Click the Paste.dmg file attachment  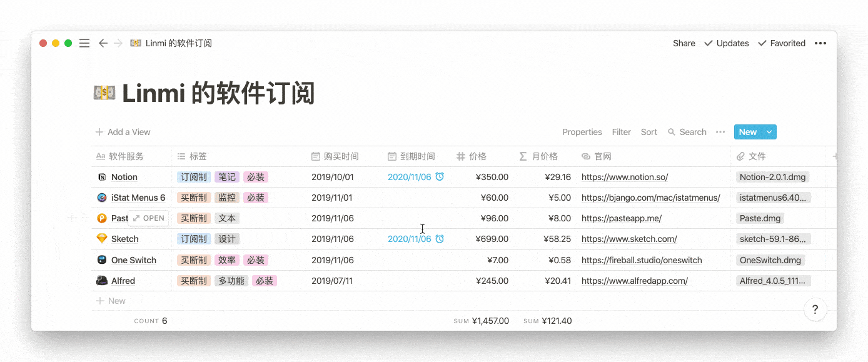[x=760, y=218]
